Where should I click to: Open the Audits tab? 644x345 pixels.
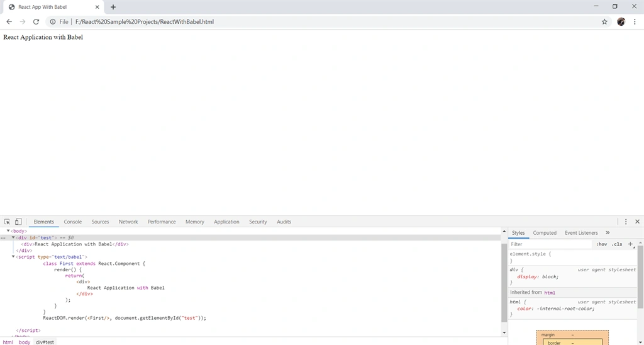(x=284, y=222)
